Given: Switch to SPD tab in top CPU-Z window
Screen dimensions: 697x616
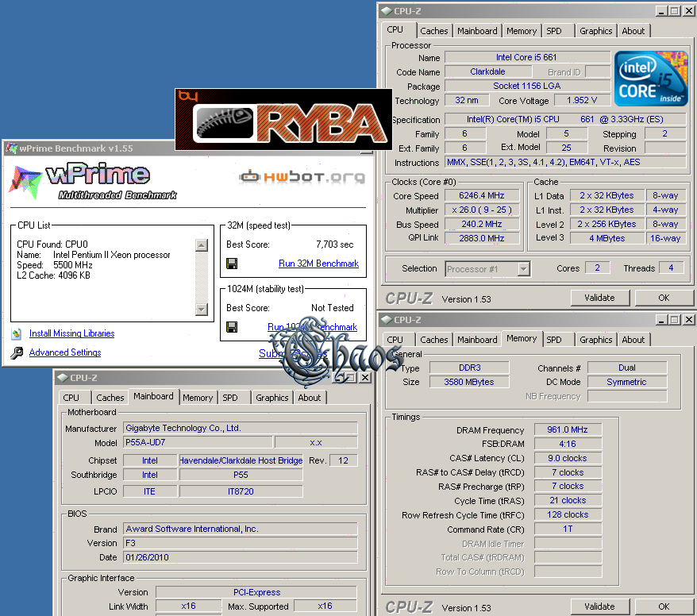Looking at the screenshot, I should (554, 31).
